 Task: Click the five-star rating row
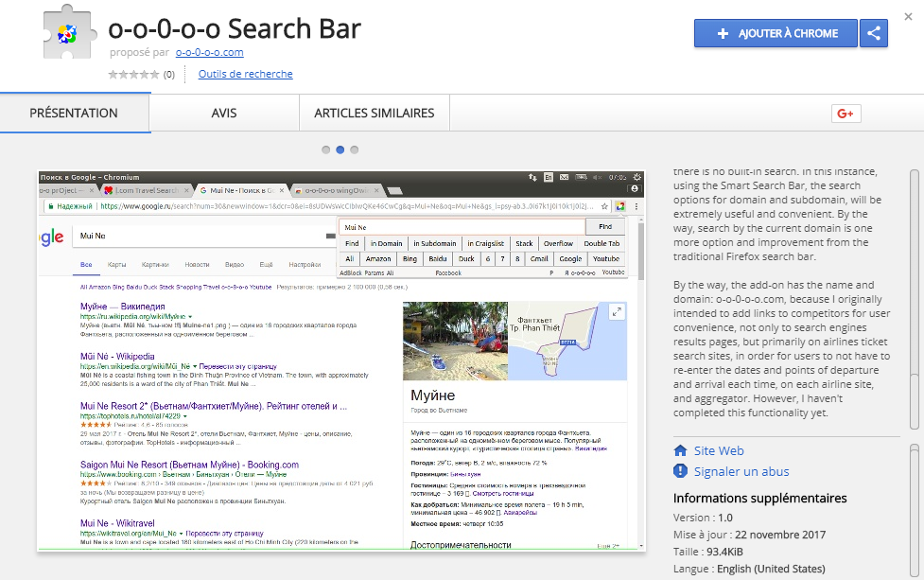coord(133,74)
